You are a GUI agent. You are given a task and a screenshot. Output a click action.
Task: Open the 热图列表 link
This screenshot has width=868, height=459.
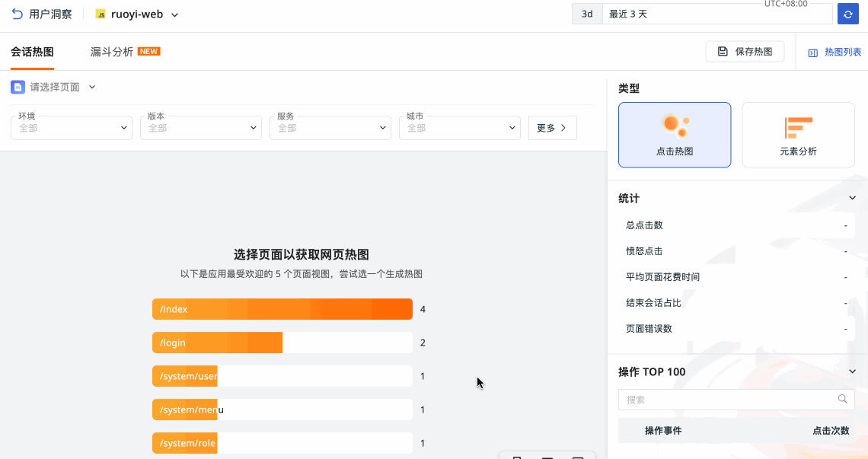coord(842,53)
